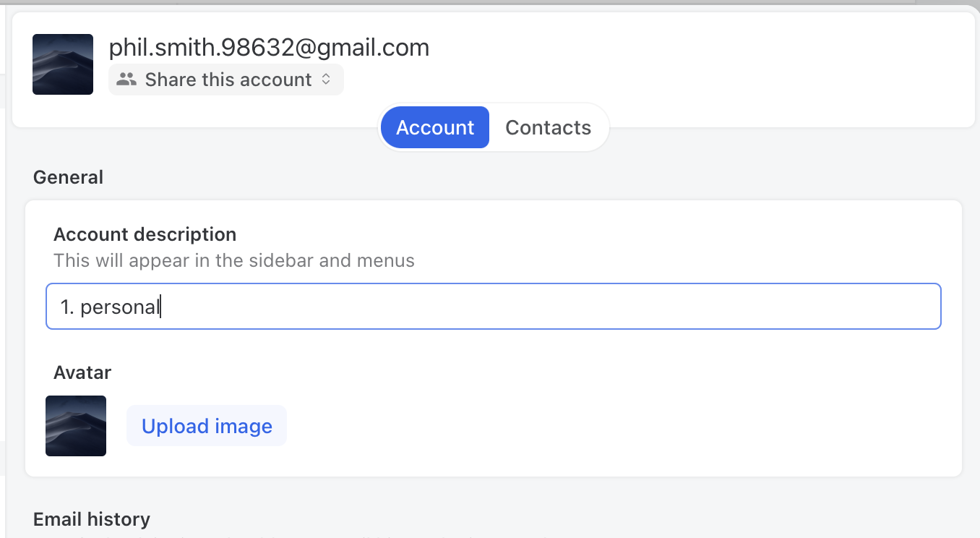Click the Contacts label in the tab switcher
This screenshot has height=538, width=980.
tap(548, 127)
